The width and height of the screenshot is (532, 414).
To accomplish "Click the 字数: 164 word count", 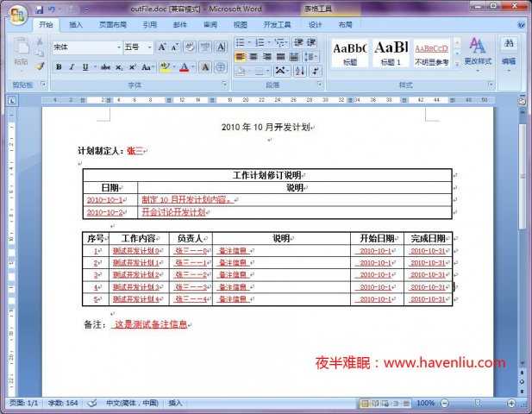I will coord(63,403).
